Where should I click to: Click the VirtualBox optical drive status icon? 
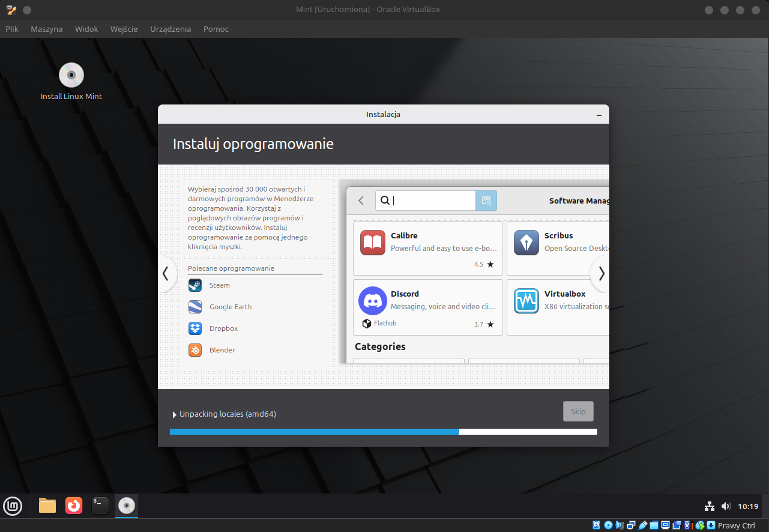[x=608, y=525]
